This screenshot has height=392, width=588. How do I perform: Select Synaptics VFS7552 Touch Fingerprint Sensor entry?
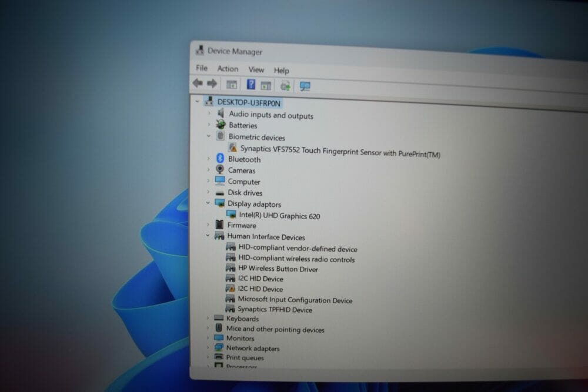pyautogui.click(x=340, y=151)
